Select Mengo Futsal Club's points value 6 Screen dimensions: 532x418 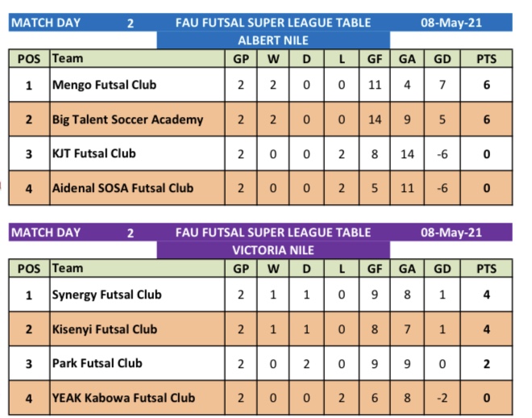[x=486, y=85]
